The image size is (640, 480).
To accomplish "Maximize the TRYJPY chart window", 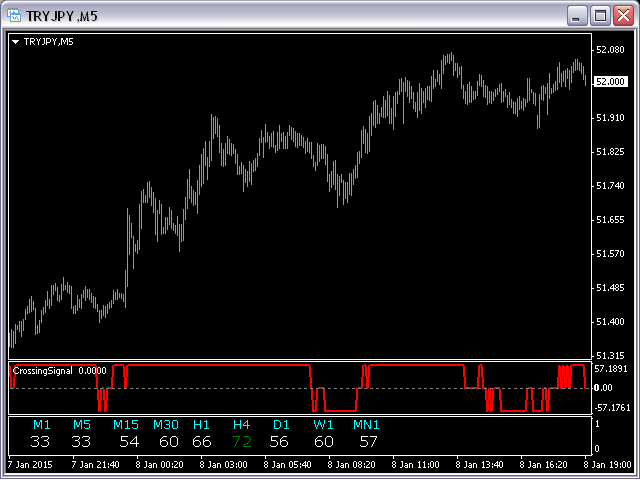I will [x=600, y=16].
